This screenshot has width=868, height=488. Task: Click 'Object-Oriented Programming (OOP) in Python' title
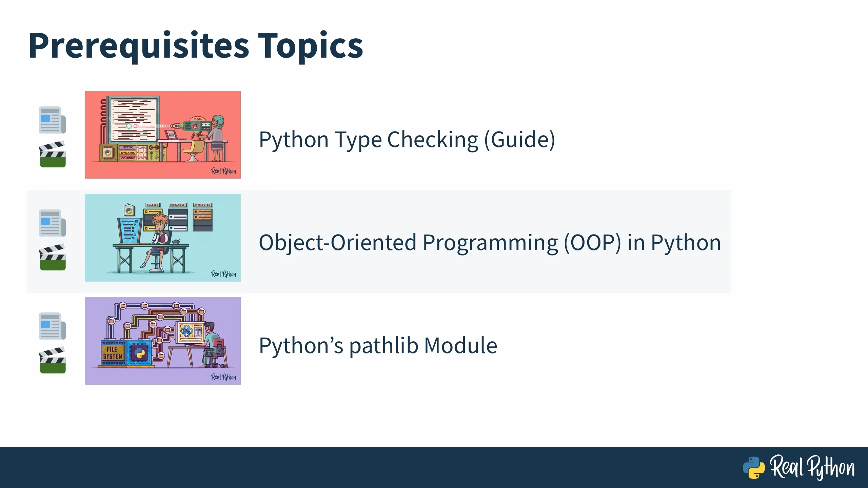[489, 243]
